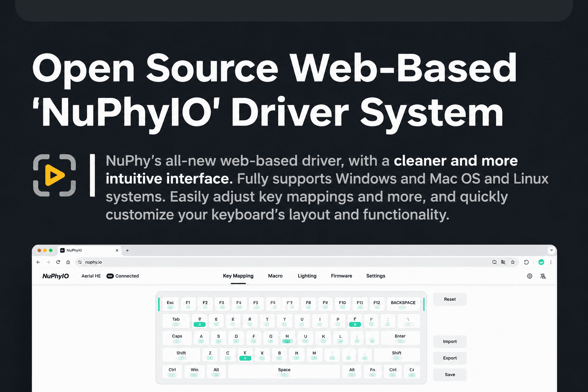Viewport: 588px width, 392px height.
Task: Select the Win key on layout
Action: click(x=194, y=371)
